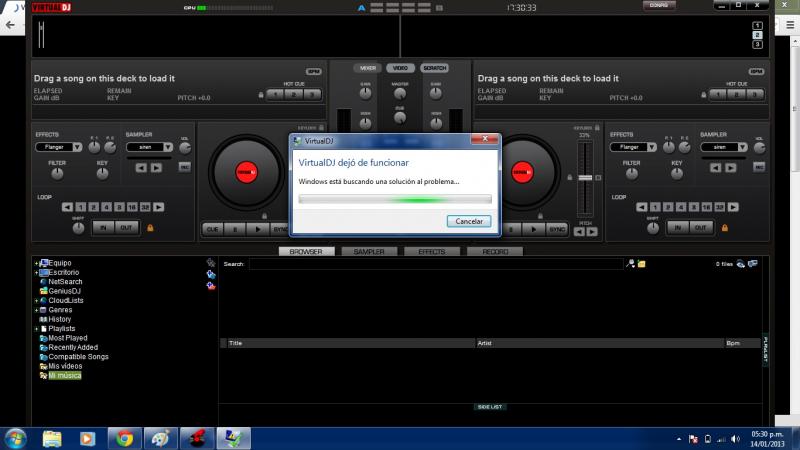The width and height of the screenshot is (800, 450).
Task: Open the left deck Flanger effects dropdown
Action: click(x=57, y=147)
